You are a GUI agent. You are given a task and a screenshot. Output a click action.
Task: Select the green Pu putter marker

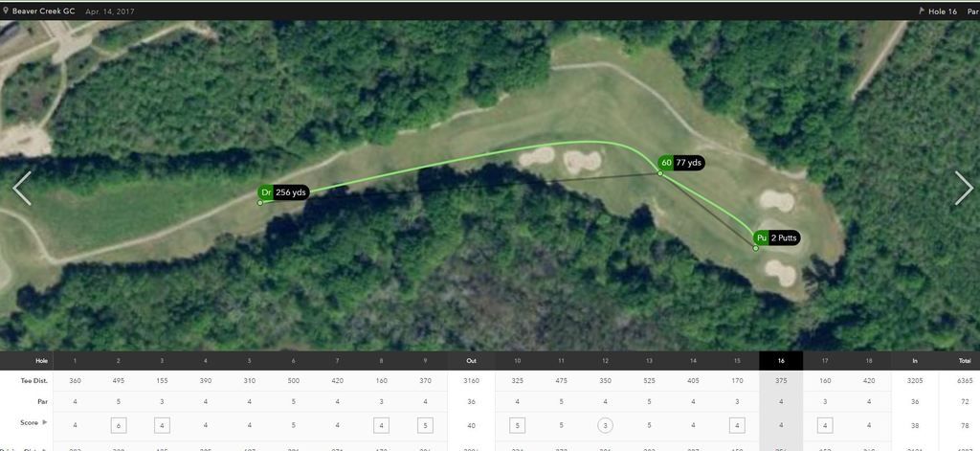pos(761,237)
